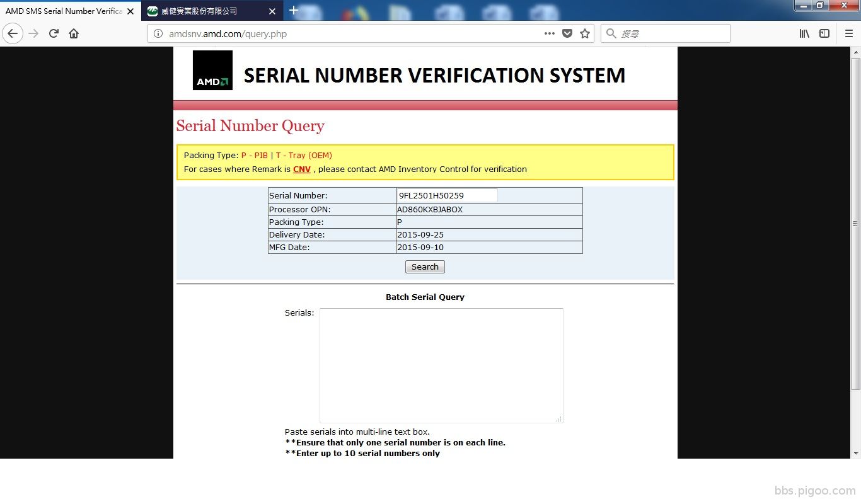The width and height of the screenshot is (861, 504).
Task: Click the Serial Number input field
Action: click(x=447, y=195)
